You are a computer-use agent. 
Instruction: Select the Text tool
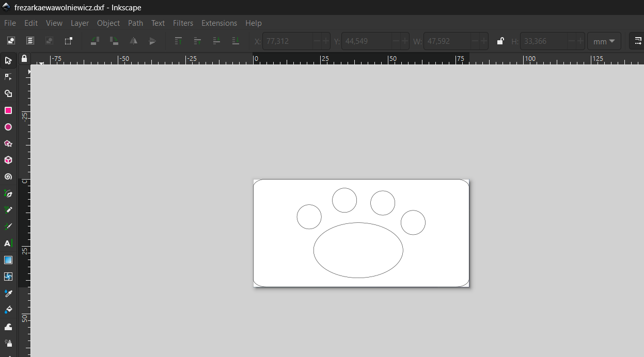(8, 243)
